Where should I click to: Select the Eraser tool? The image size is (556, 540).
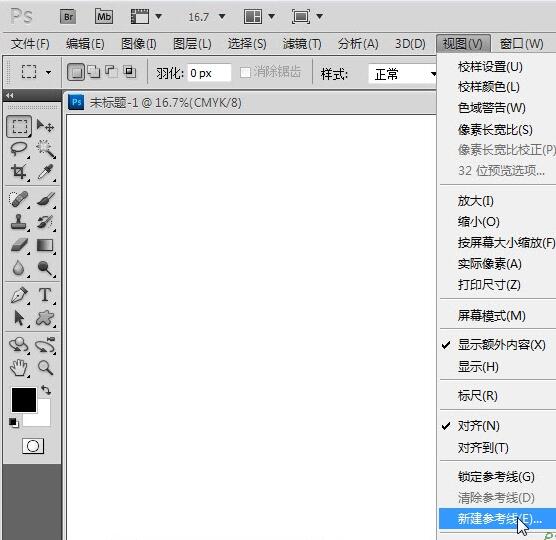19,245
